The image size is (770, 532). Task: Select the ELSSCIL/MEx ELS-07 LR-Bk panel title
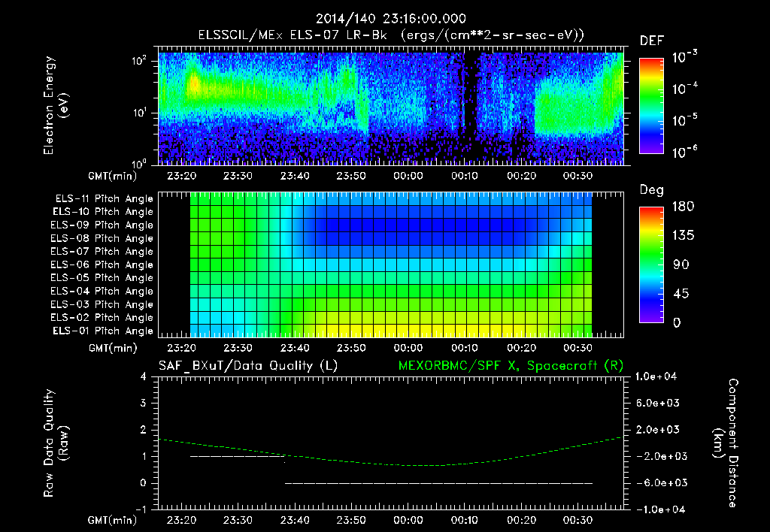(391, 35)
